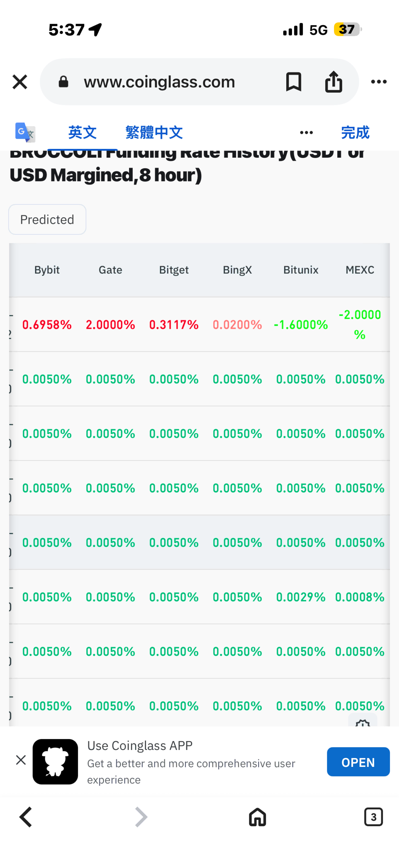The image size is (399, 868).
Task: Tap the forward navigation arrow
Action: (x=141, y=816)
